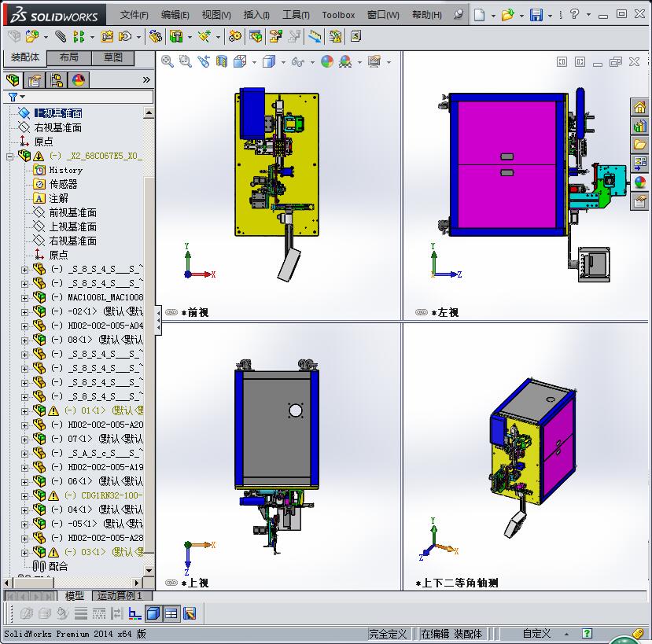Toggle the four-viewport layout button

pyautogui.click(x=171, y=613)
